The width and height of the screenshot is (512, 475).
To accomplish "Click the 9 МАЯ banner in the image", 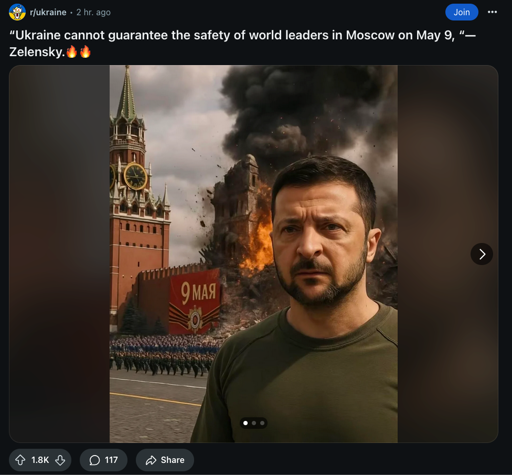I will [x=195, y=301].
